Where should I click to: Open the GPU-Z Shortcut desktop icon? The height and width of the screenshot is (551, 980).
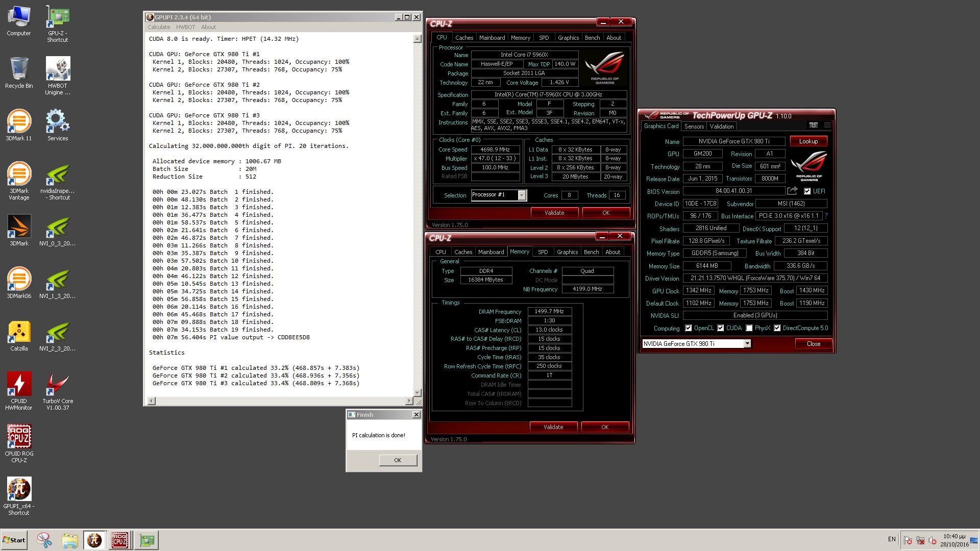tap(58, 24)
